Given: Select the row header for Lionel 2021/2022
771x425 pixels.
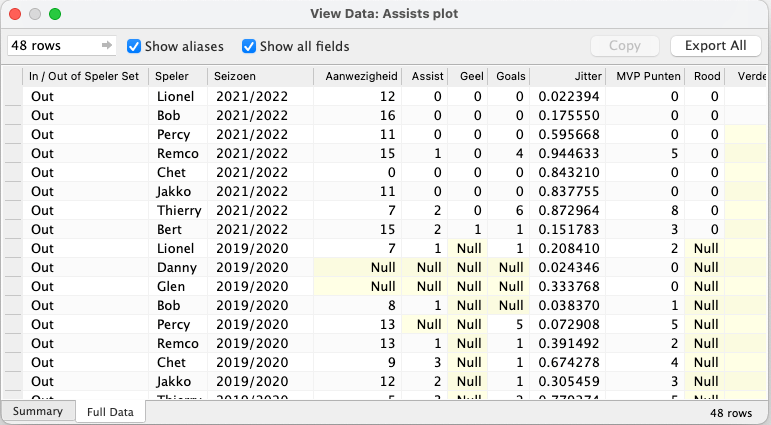Looking at the screenshot, I should [12, 97].
